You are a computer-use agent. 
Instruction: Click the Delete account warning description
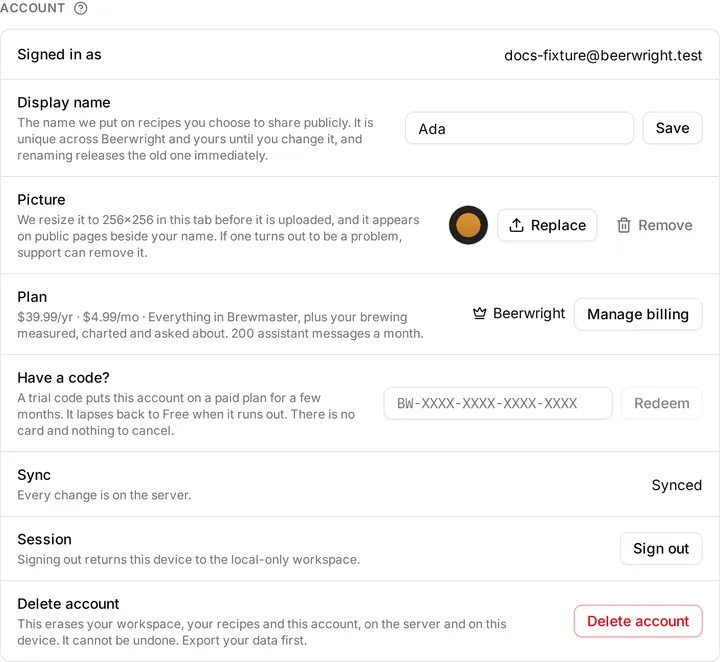pyautogui.click(x=262, y=632)
